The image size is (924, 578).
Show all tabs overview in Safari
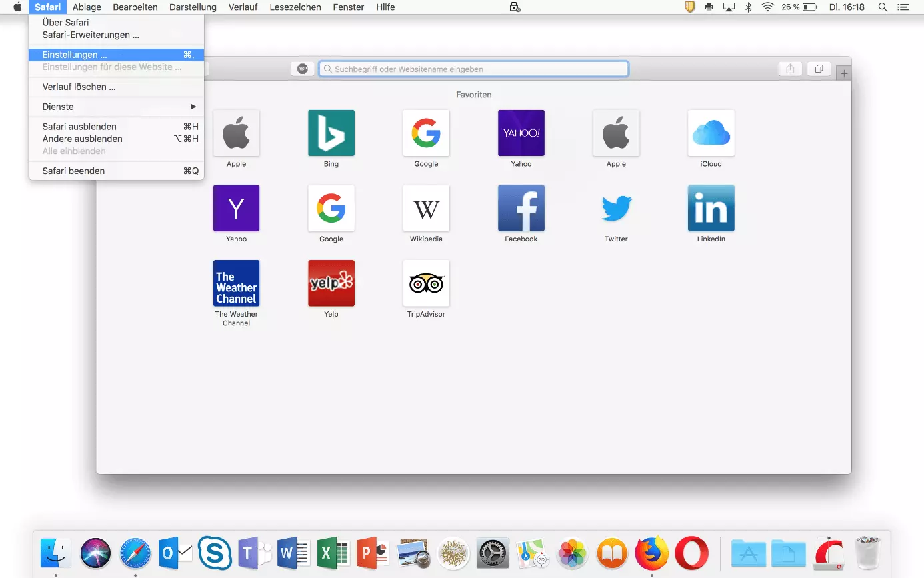[819, 69]
